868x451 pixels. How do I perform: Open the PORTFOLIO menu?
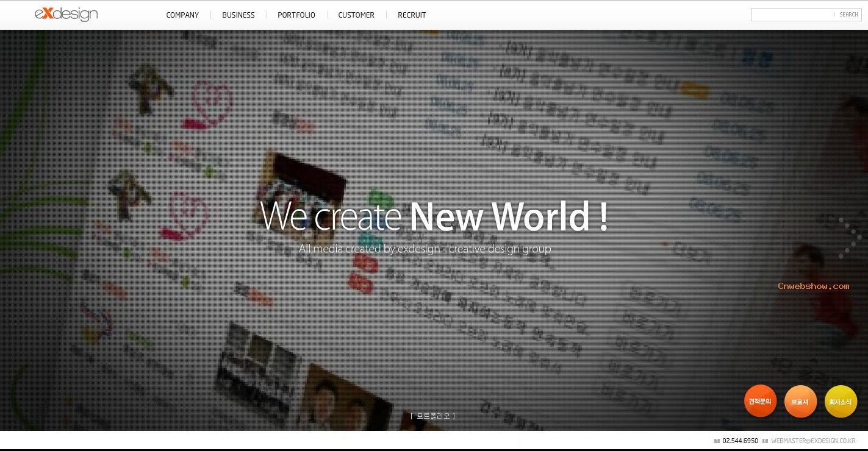(x=296, y=15)
